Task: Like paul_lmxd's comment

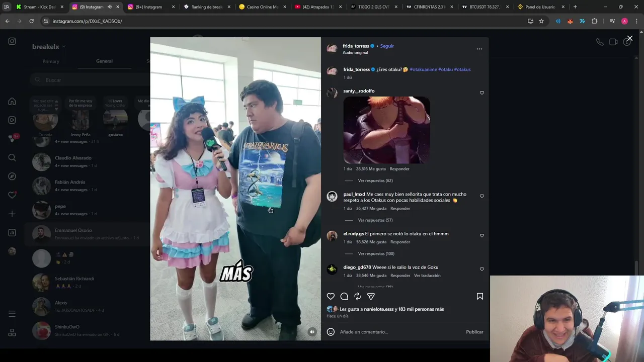Action: point(481,196)
